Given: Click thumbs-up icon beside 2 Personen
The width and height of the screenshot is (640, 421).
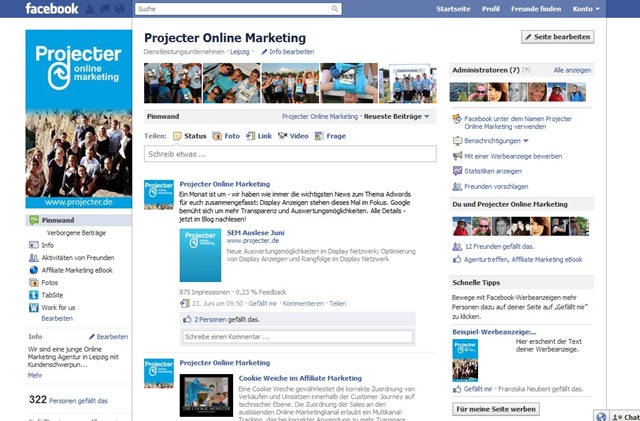Looking at the screenshot, I should pyautogui.click(x=187, y=319).
